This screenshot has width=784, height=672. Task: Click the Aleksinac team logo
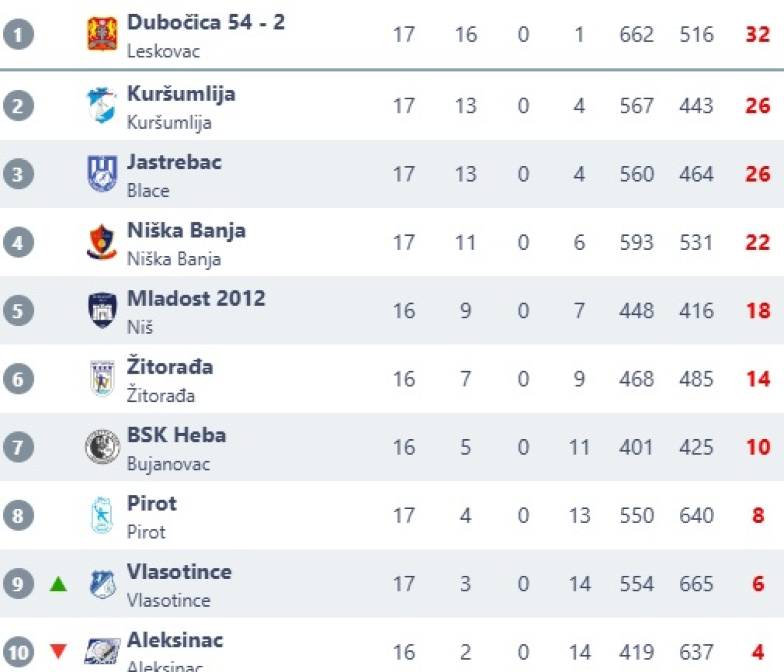coord(102,651)
